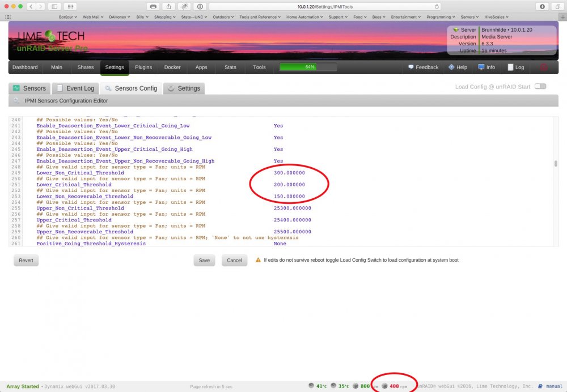Add a new tab with the plus button
Screen dimensions: 567x392
[562, 17]
